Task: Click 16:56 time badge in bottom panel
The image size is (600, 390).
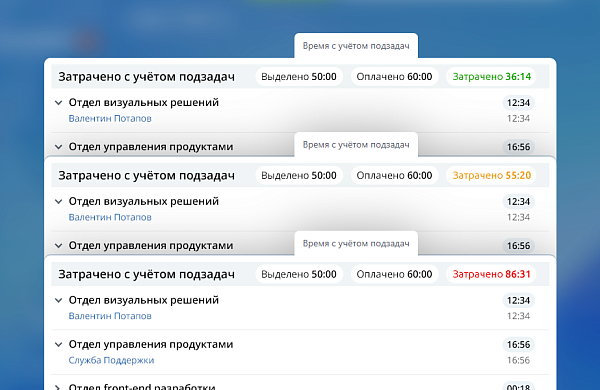Action: tap(518, 344)
